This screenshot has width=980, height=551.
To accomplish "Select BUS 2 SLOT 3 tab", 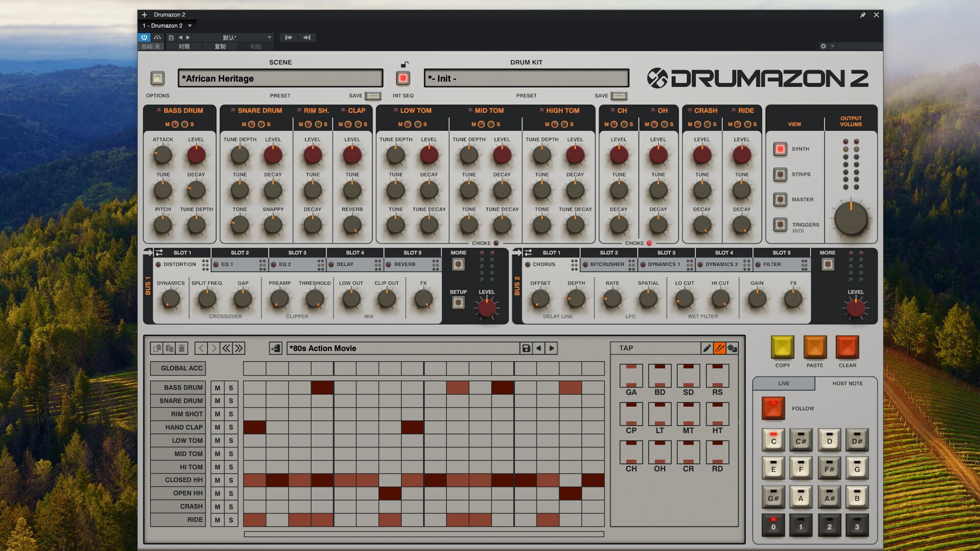I will [666, 253].
